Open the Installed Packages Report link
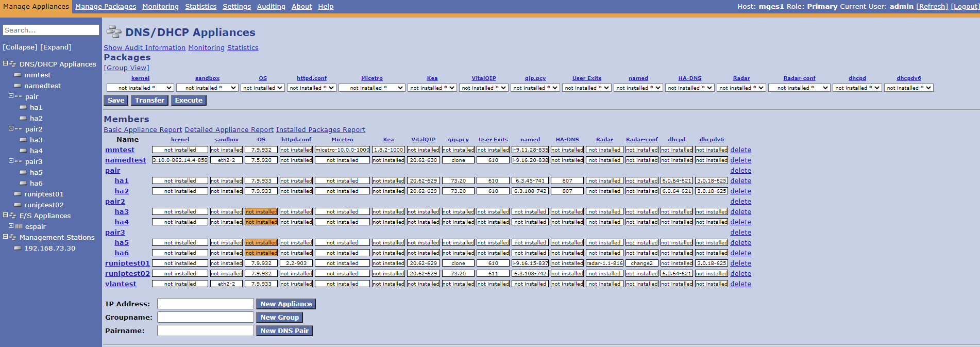The image size is (980, 347). coord(320,129)
